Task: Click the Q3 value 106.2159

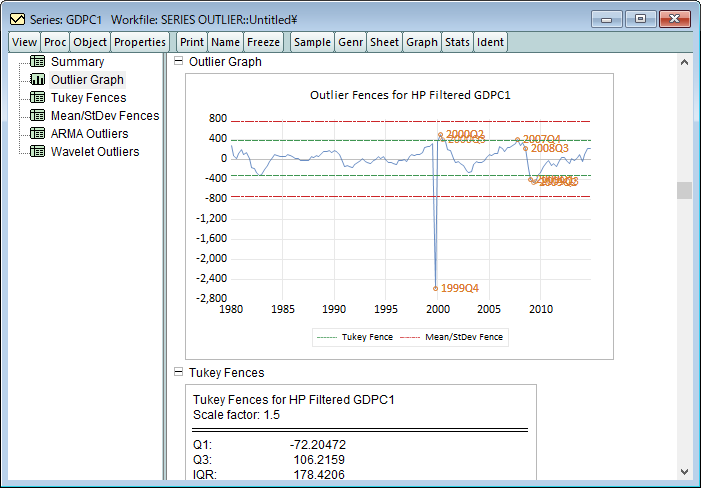Action: pyautogui.click(x=319, y=459)
